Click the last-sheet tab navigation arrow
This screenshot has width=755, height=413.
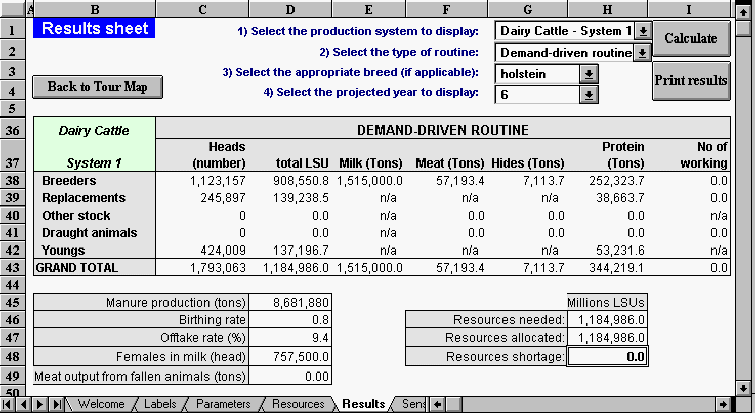click(x=56, y=404)
